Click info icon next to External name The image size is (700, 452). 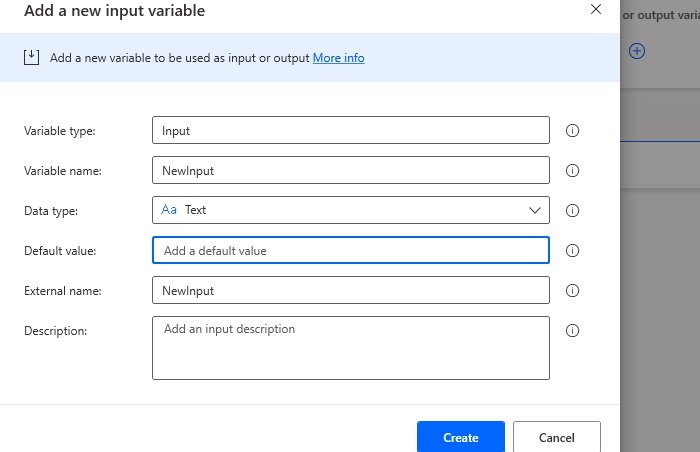point(572,291)
